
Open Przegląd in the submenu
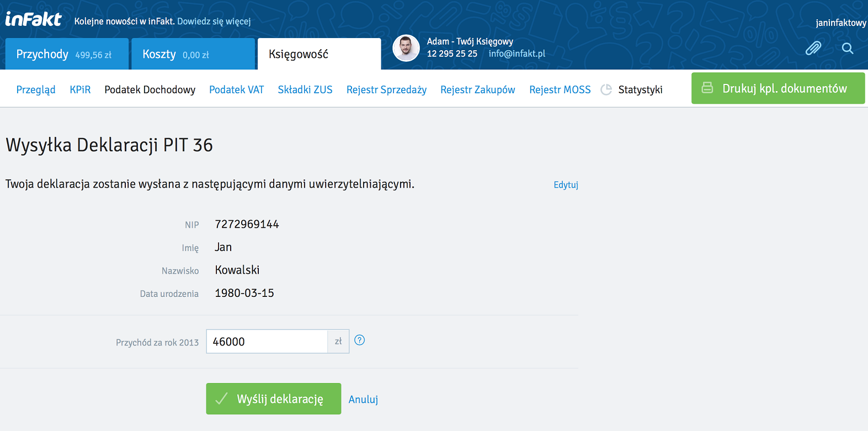click(36, 90)
